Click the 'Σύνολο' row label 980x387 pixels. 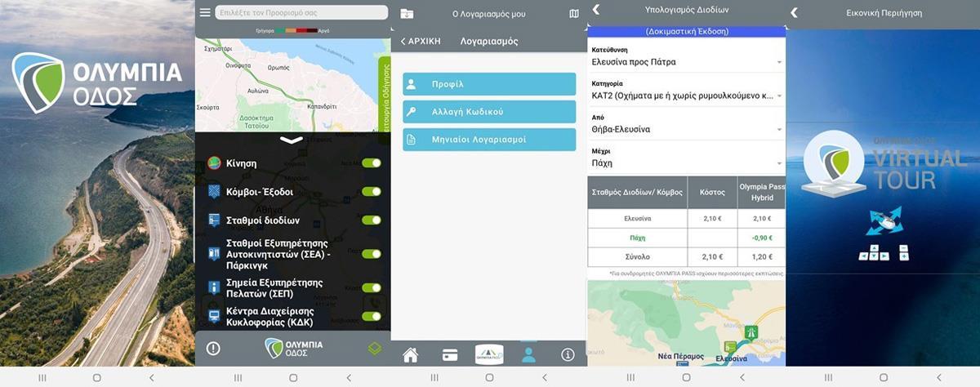coord(637,257)
